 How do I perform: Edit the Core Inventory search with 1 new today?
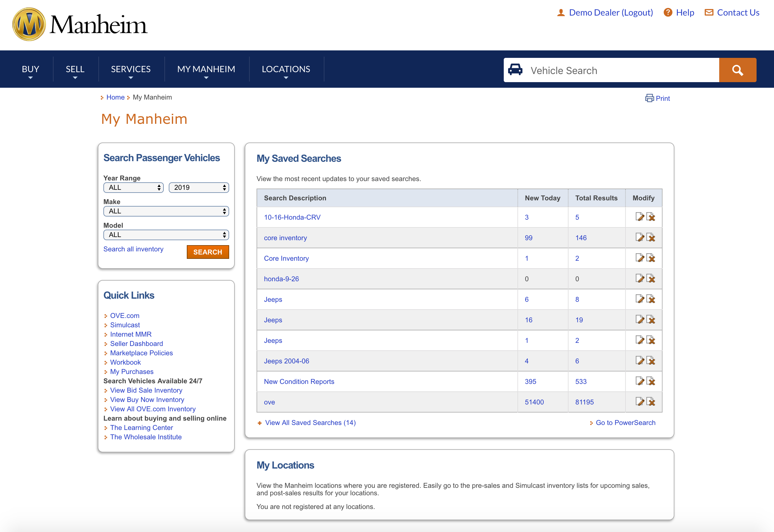coord(639,258)
